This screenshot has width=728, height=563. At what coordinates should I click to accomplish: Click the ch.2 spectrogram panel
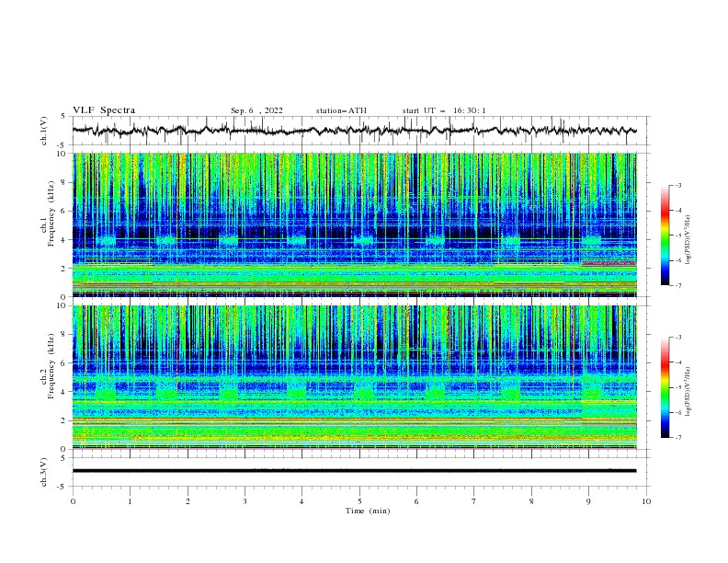(x=354, y=377)
